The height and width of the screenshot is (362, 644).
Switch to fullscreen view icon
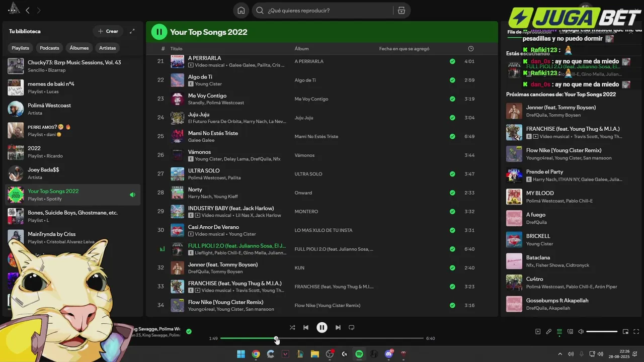point(636,331)
